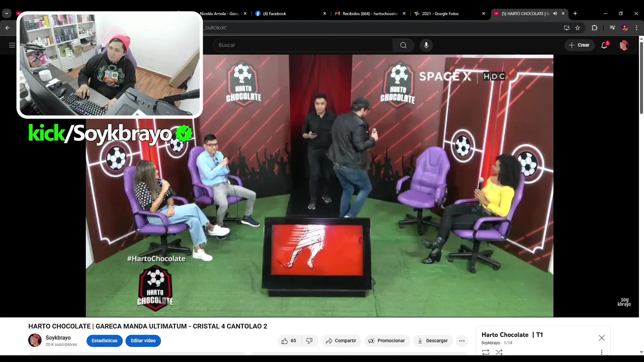This screenshot has width=644, height=362.
Task: Close the Recibidos Gmail tab
Action: point(404,14)
